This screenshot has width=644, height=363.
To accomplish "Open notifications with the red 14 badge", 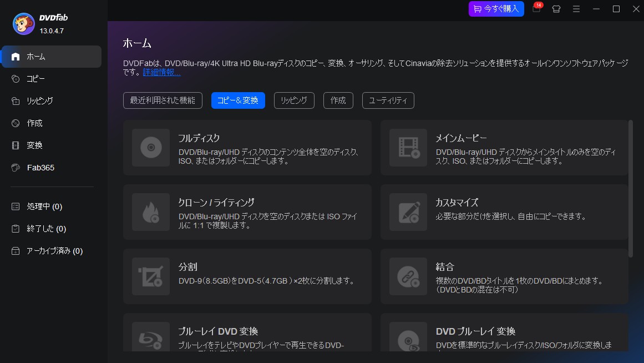I will (x=537, y=8).
